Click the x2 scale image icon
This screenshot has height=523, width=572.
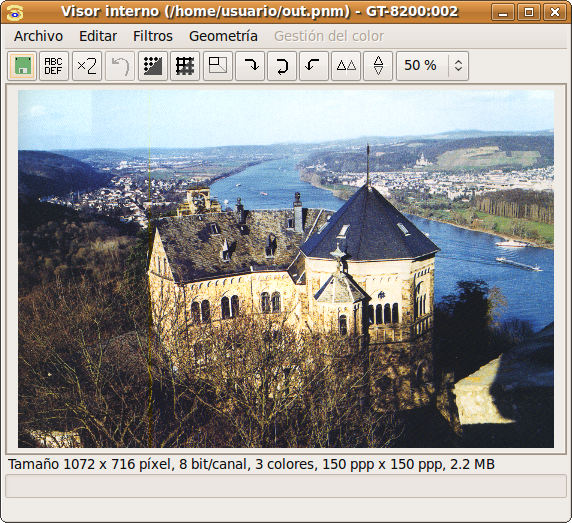click(87, 66)
